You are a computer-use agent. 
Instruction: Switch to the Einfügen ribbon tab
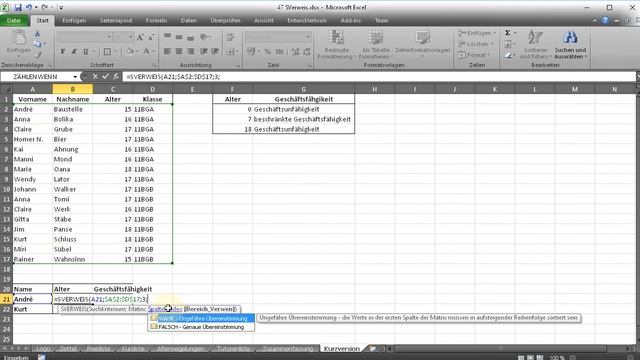(x=74, y=20)
